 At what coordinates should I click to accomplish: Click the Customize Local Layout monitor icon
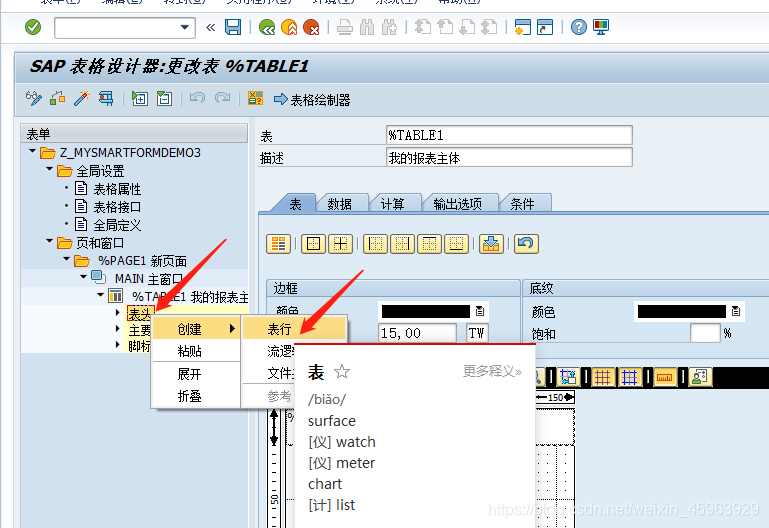point(601,27)
